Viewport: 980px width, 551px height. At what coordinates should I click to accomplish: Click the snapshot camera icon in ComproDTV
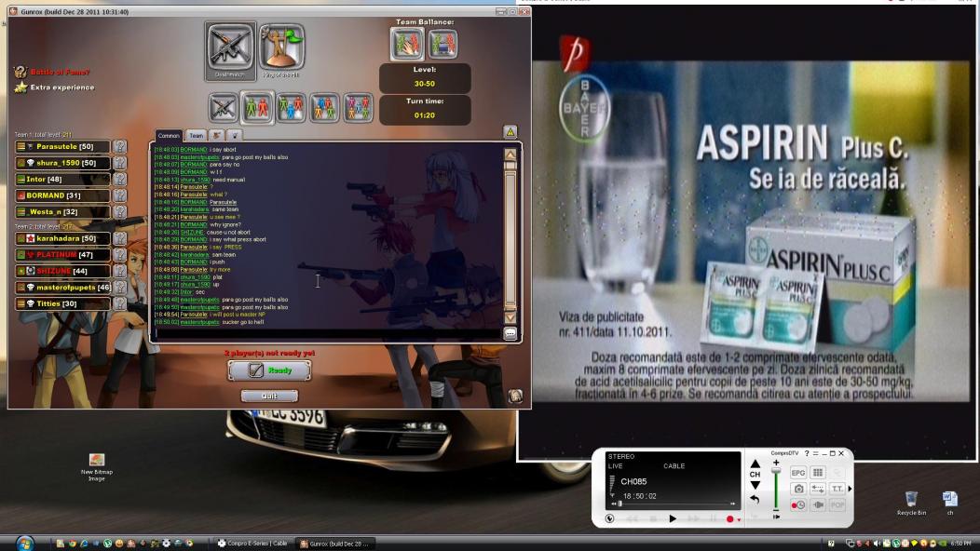coord(798,489)
